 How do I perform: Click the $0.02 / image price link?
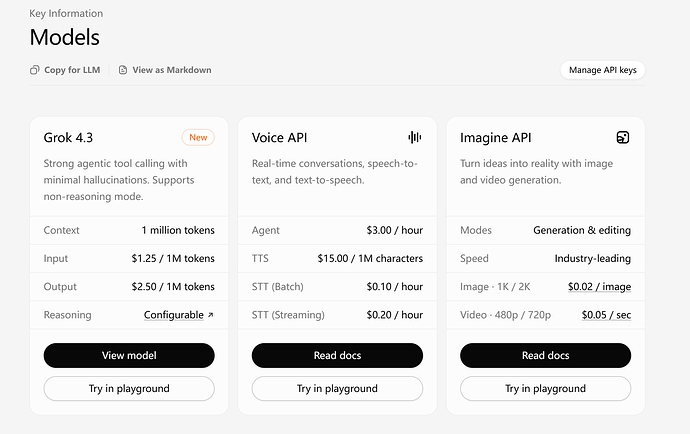point(599,287)
